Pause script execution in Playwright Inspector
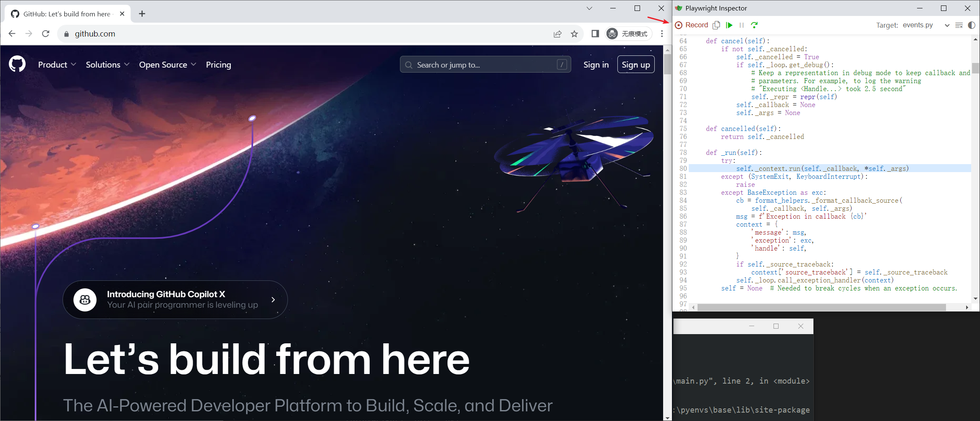Screen dimensions: 980x421 pyautogui.click(x=742, y=25)
